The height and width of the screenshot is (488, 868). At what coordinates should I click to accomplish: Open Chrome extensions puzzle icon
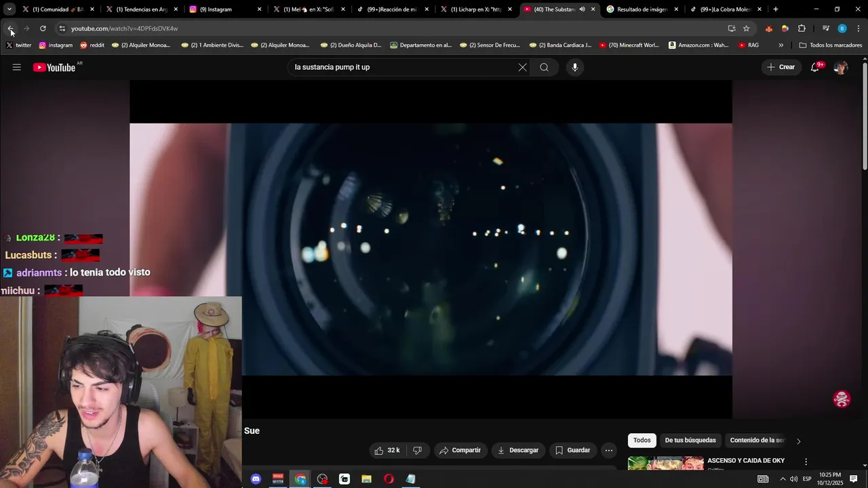802,28
